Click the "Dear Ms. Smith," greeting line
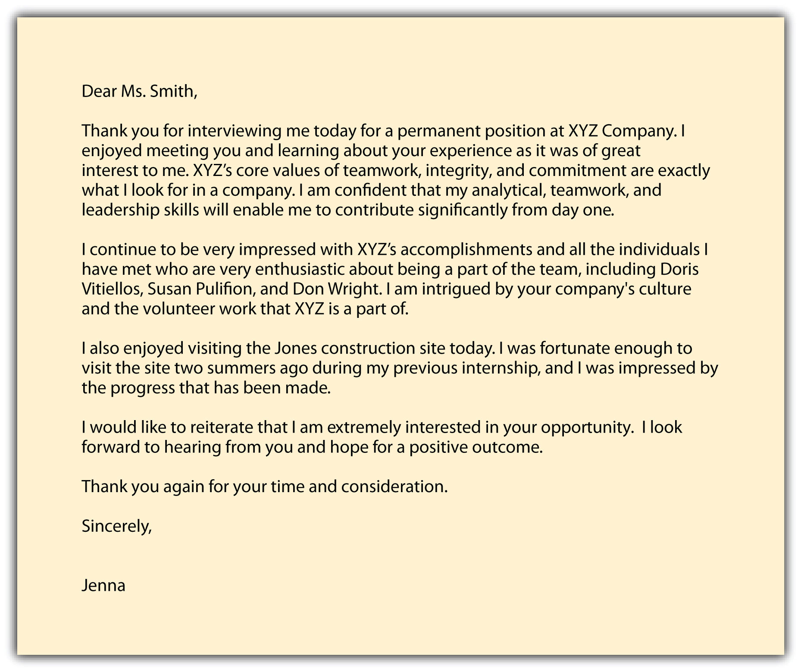The height and width of the screenshot is (672, 801). [x=139, y=91]
